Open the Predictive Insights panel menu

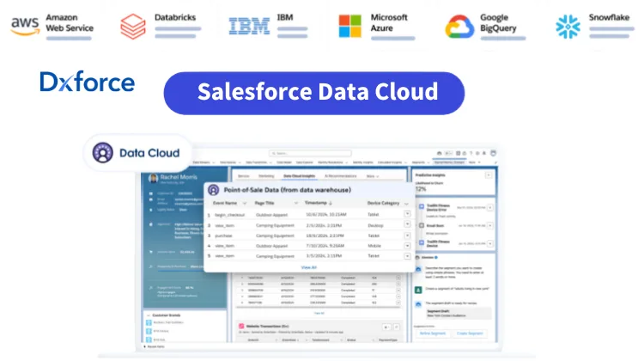489,175
